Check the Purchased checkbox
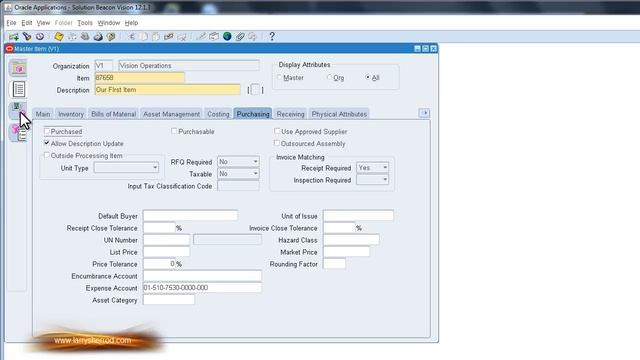The height and width of the screenshot is (360, 640). point(47,131)
